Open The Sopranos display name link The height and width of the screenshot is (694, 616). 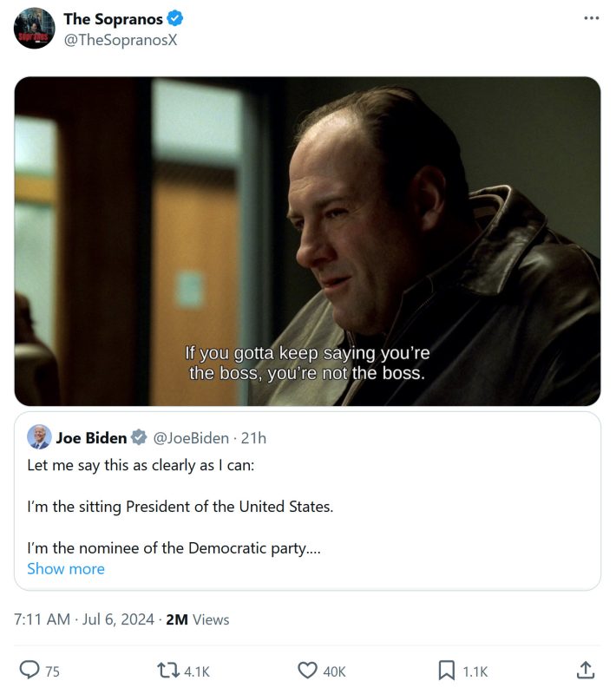point(113,19)
